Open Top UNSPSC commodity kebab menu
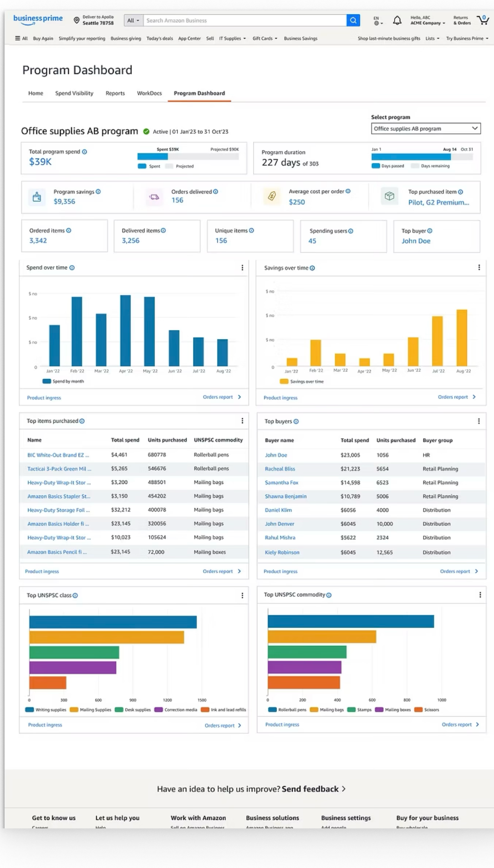The width and height of the screenshot is (494, 868). click(x=480, y=595)
